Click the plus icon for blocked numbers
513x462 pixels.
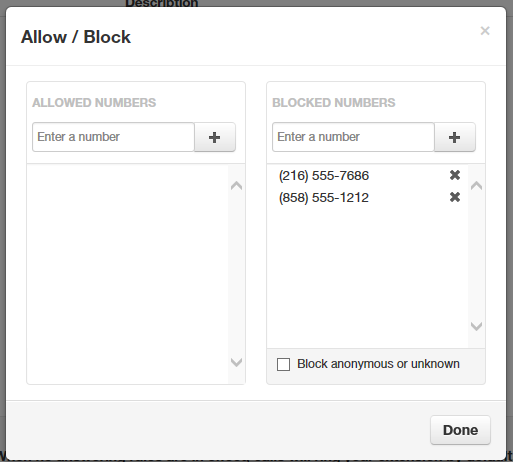point(455,137)
